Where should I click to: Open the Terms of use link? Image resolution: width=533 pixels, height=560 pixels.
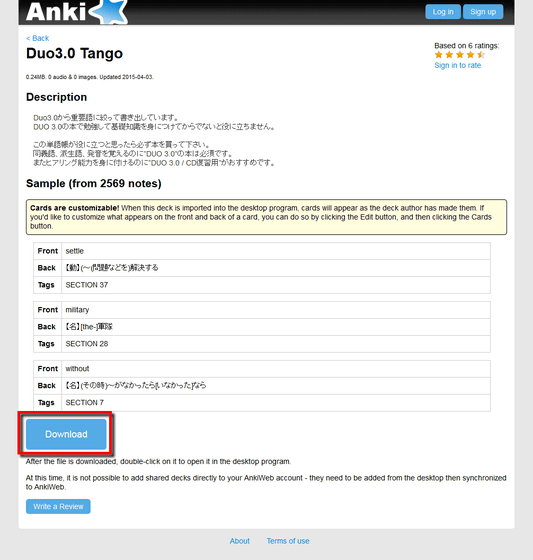point(288,541)
